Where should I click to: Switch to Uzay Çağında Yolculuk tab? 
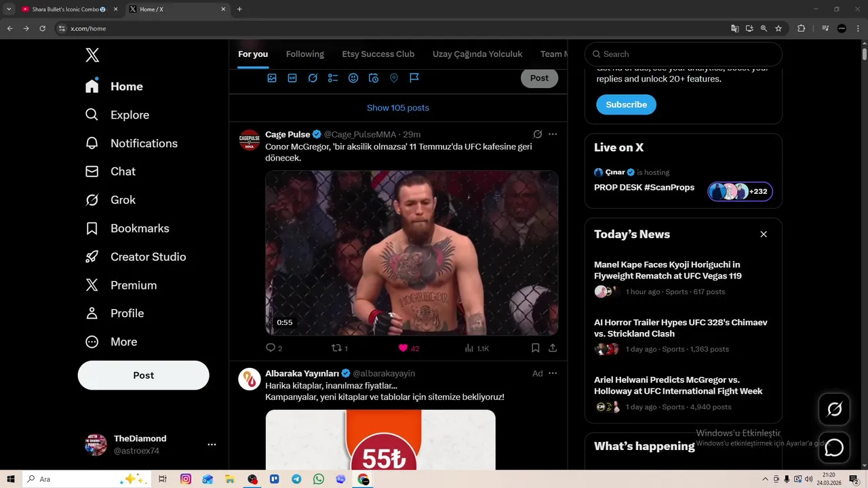[x=477, y=54]
